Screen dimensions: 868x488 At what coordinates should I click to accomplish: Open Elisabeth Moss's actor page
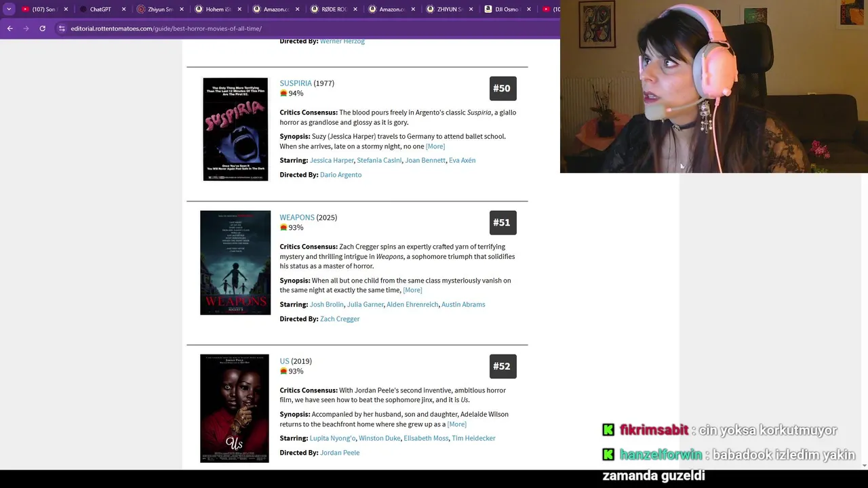426,439
